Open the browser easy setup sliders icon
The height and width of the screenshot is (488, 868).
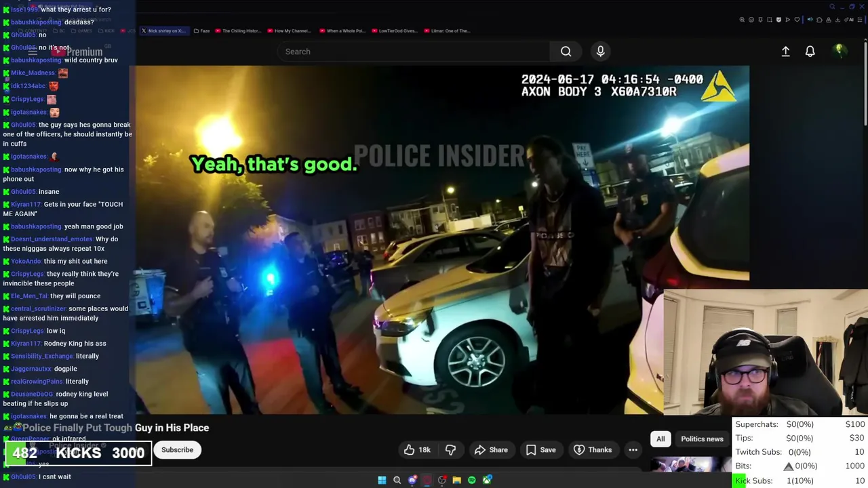coord(859,20)
